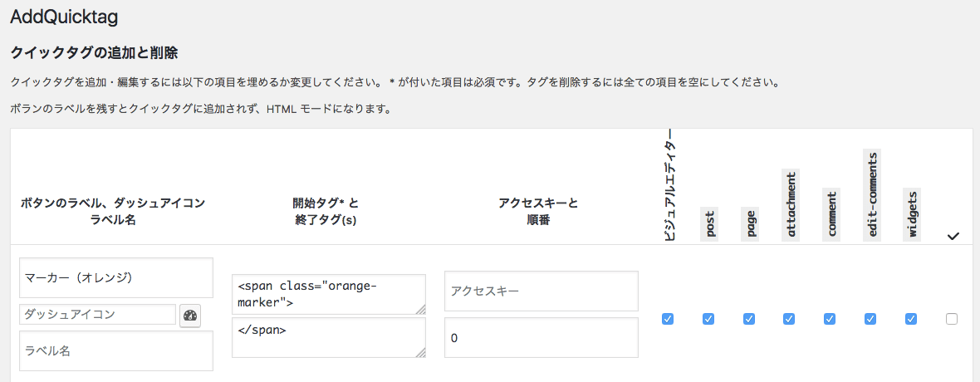The height and width of the screenshot is (382, 980).
Task: Click the post column header label
Action: [709, 224]
